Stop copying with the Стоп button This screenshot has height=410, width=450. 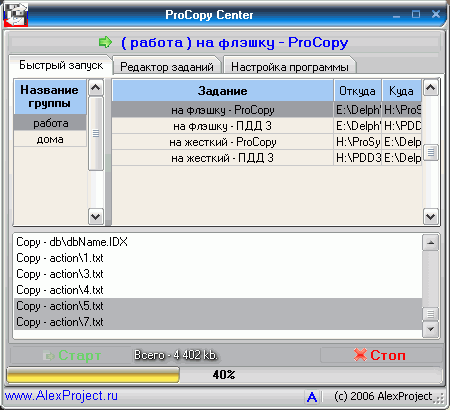click(381, 355)
